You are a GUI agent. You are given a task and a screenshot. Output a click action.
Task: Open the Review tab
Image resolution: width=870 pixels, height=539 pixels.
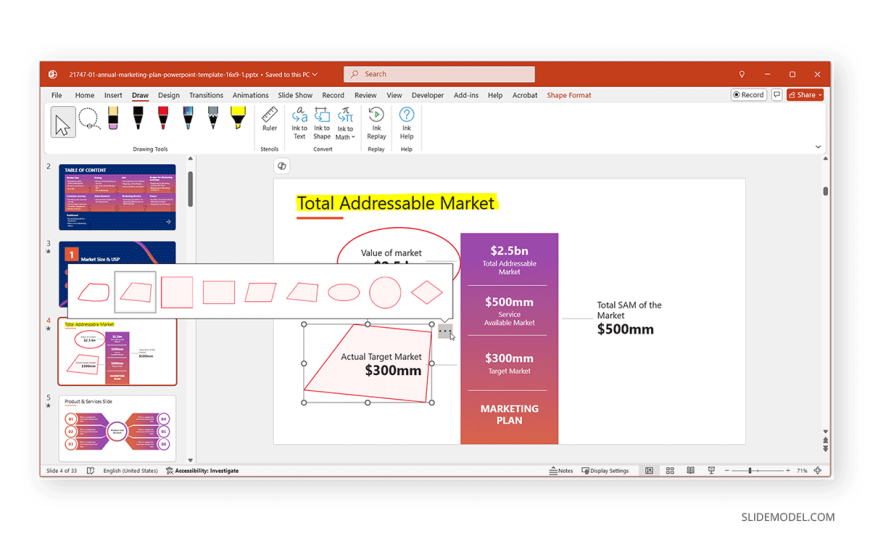coord(366,95)
